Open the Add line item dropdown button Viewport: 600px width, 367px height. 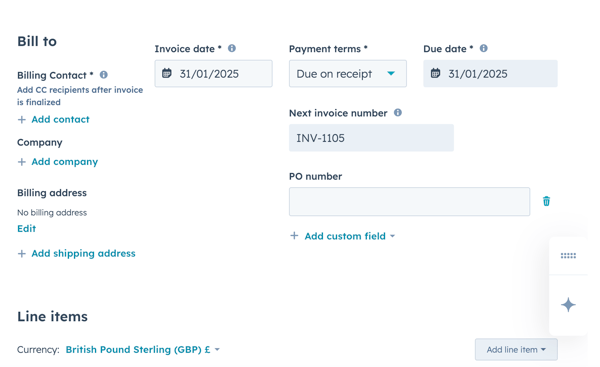516,349
